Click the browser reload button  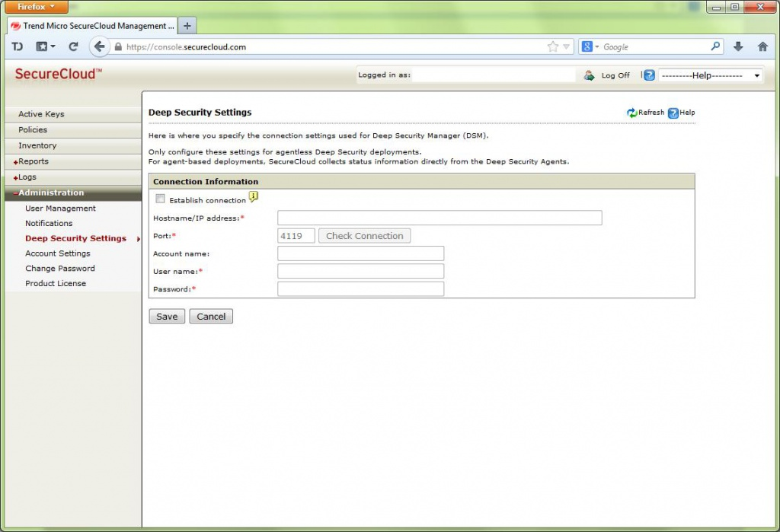pyautogui.click(x=73, y=46)
